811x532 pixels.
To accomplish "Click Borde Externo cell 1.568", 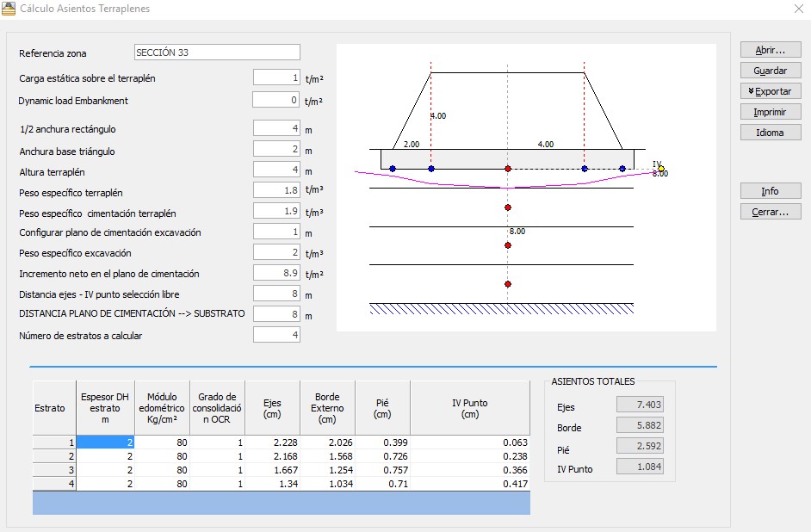I will click(327, 456).
